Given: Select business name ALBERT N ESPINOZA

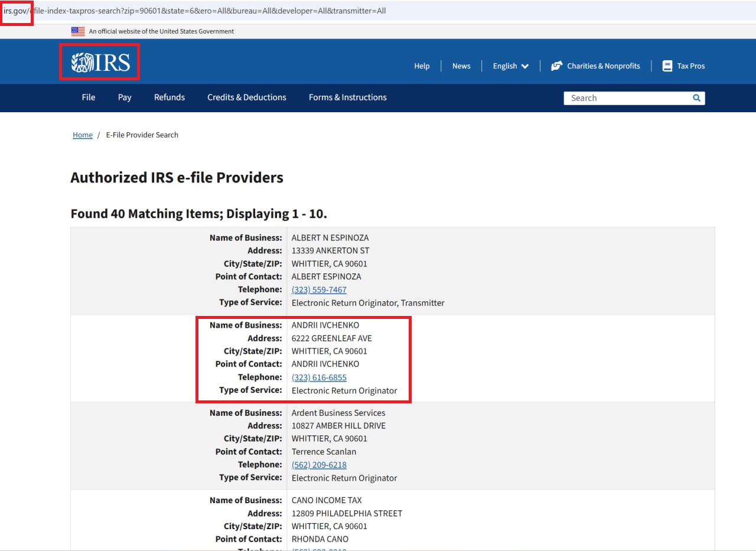Looking at the screenshot, I should pos(330,238).
